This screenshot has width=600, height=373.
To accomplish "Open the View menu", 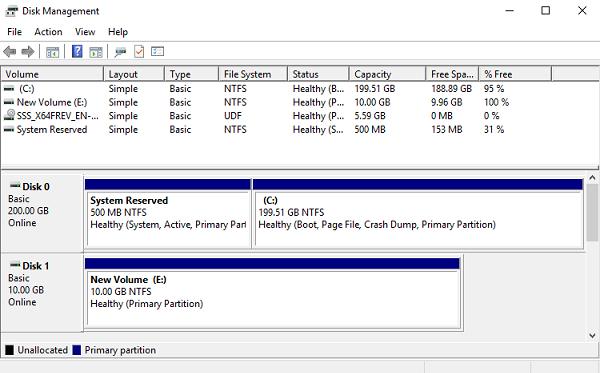I will pos(85,32).
